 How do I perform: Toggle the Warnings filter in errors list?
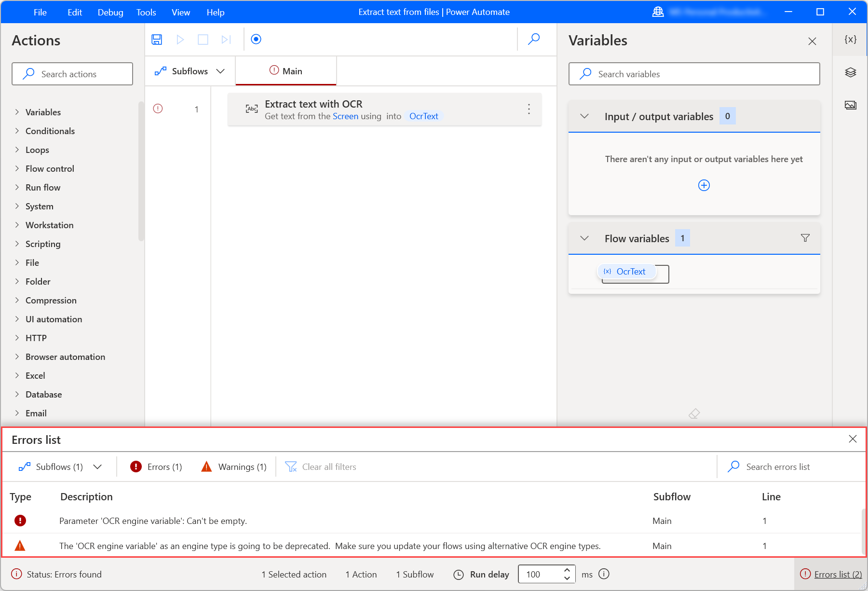pos(233,467)
